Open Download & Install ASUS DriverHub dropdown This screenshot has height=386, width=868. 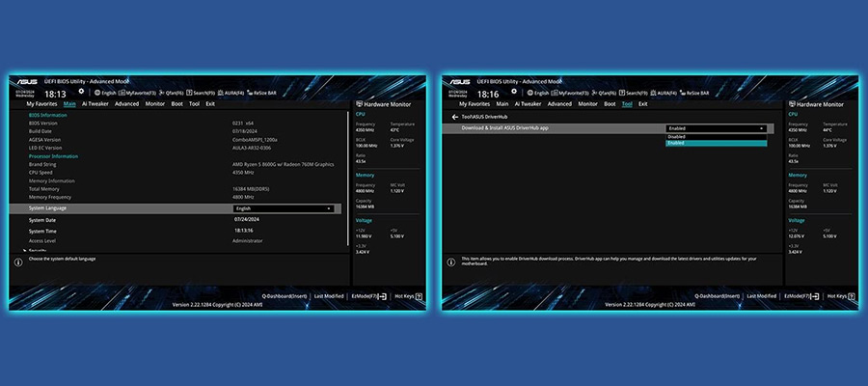(x=716, y=128)
